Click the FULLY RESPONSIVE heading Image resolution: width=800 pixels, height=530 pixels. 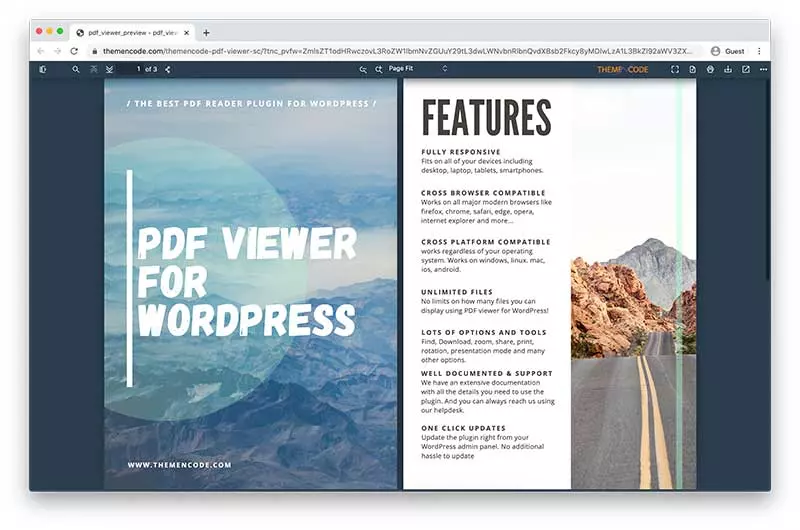[461, 152]
